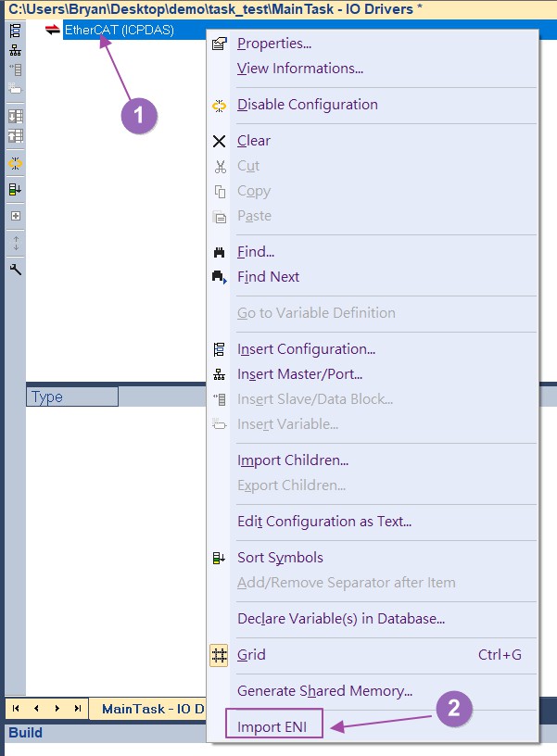This screenshot has height=756, width=557.
Task: Click the Insert Master/Port toolbar icon
Action: click(15, 50)
